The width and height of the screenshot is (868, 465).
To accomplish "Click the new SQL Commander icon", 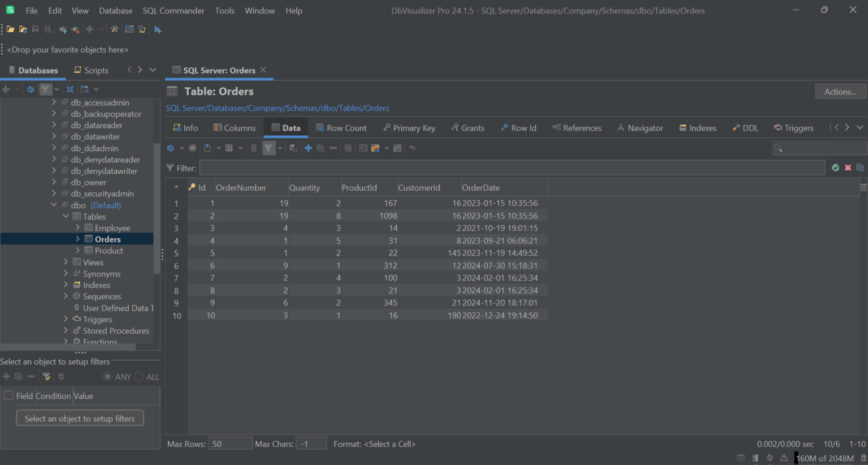I will tap(158, 29).
